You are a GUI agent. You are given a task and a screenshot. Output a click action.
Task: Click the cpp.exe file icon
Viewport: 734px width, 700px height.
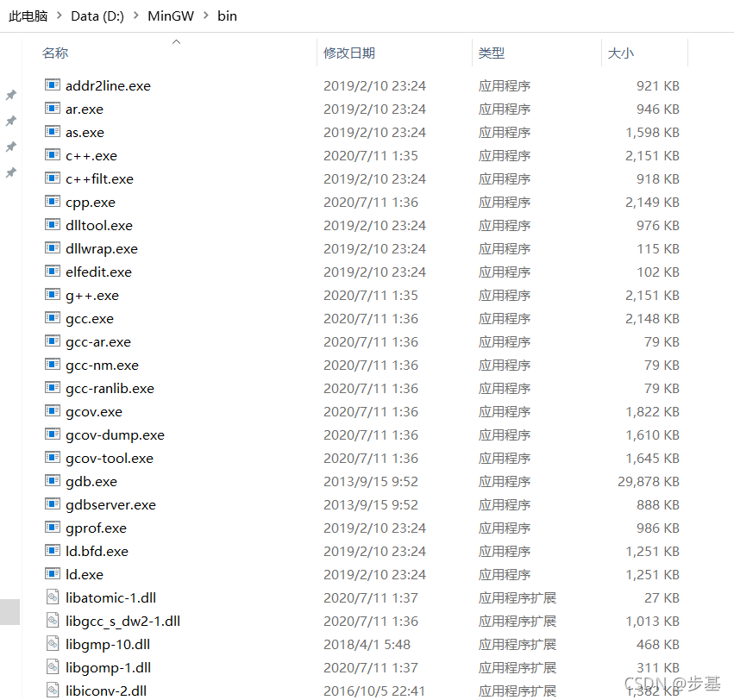[53, 202]
